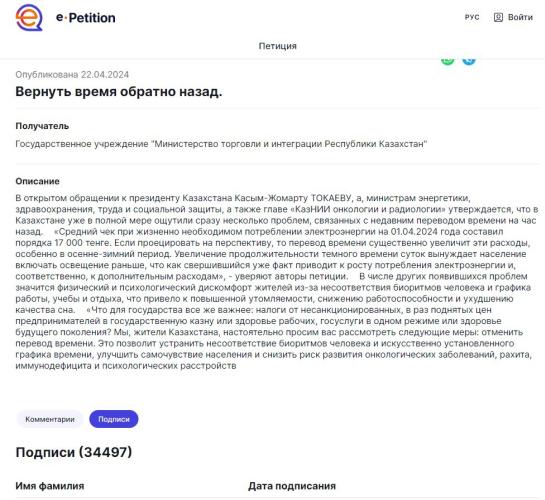The height and width of the screenshot is (500, 545).
Task: Click the publication date 22.04.2024
Action: 105,75
